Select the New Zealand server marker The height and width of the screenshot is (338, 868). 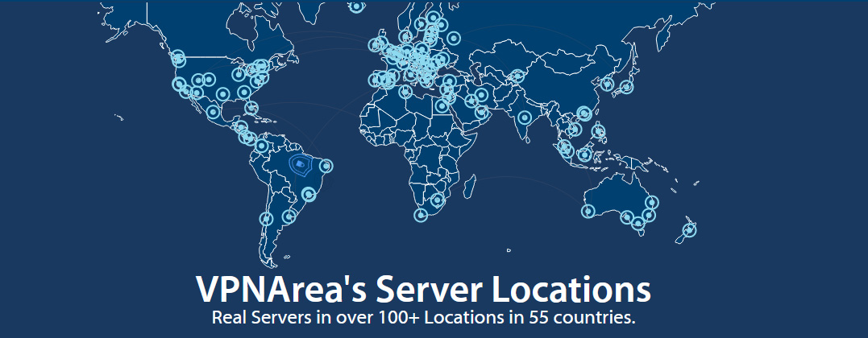pyautogui.click(x=689, y=230)
